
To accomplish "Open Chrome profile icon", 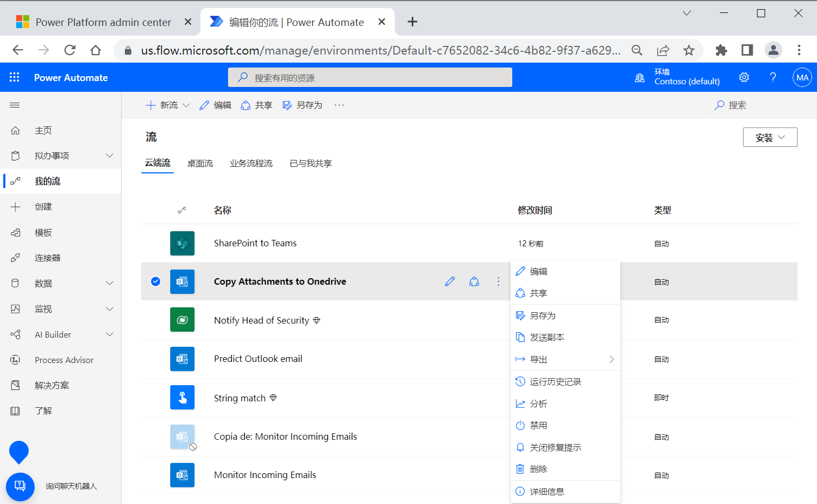I will click(773, 50).
